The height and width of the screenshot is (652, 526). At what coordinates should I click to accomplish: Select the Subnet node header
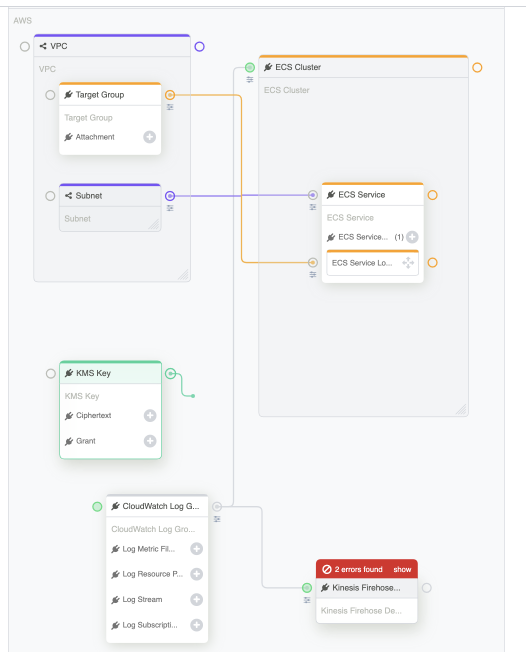point(110,195)
